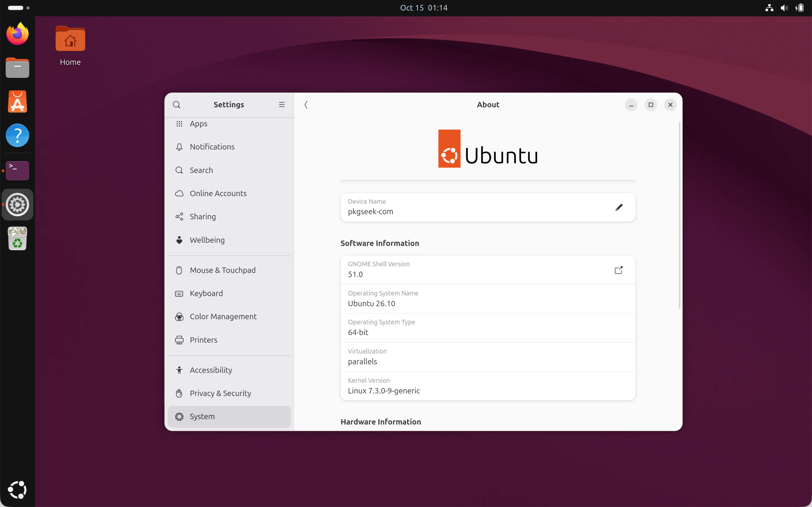Open Accessibility settings
The image size is (812, 507).
pos(229,370)
